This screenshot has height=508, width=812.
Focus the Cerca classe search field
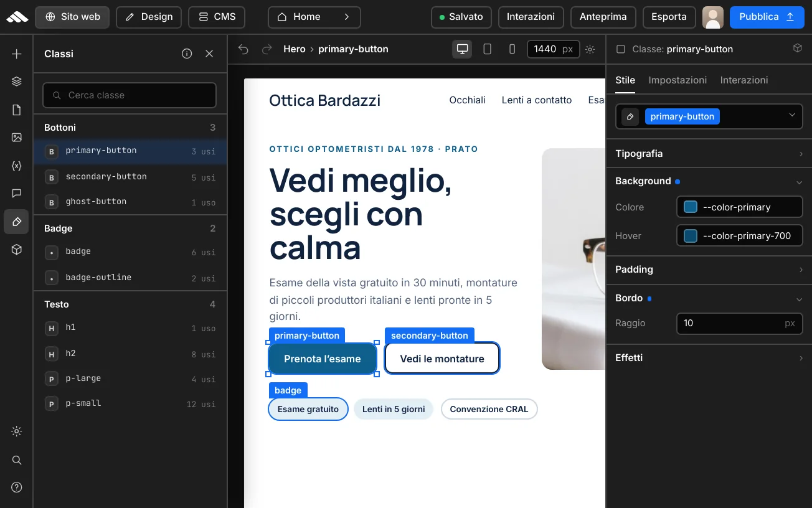click(130, 95)
